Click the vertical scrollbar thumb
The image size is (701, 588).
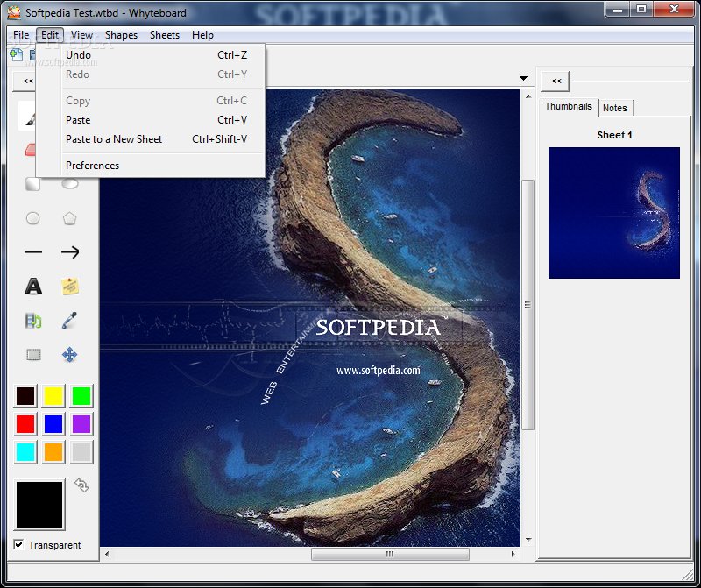point(528,304)
